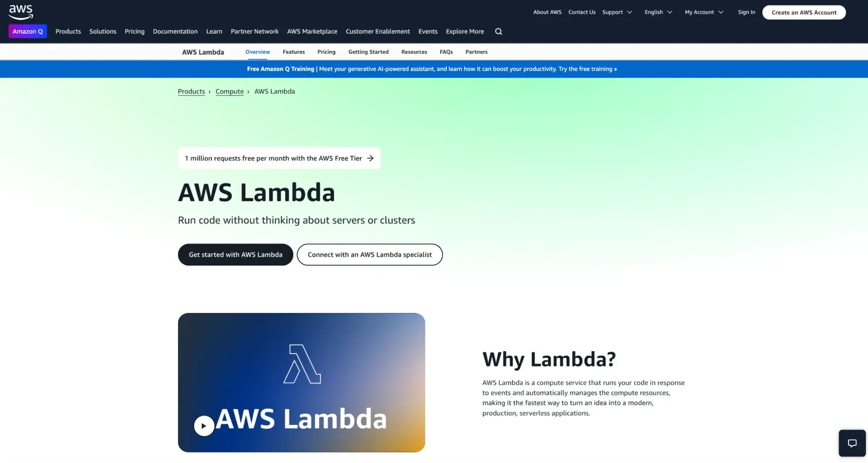Click Get started with AWS Lambda
Viewport: 868px width, 463px height.
(x=235, y=255)
